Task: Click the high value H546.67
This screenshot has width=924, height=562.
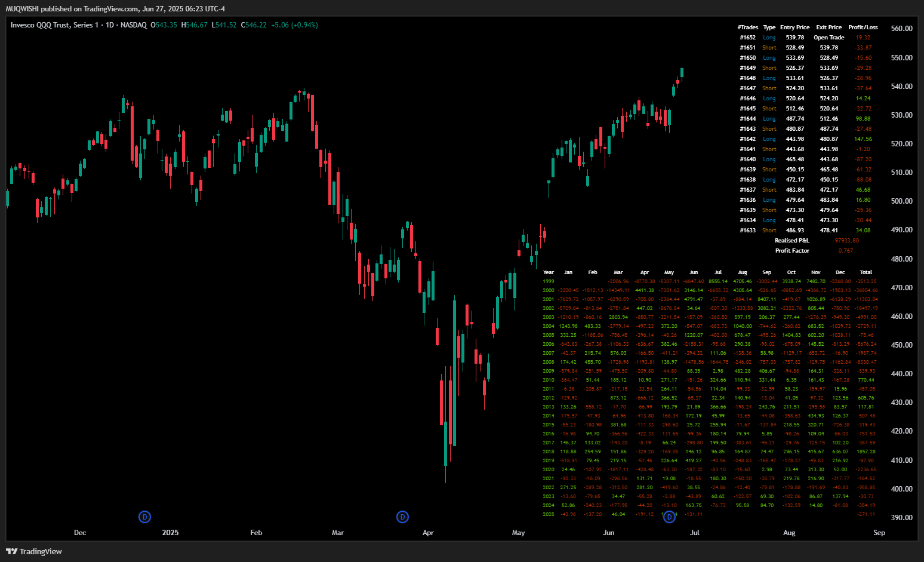Action: point(195,25)
